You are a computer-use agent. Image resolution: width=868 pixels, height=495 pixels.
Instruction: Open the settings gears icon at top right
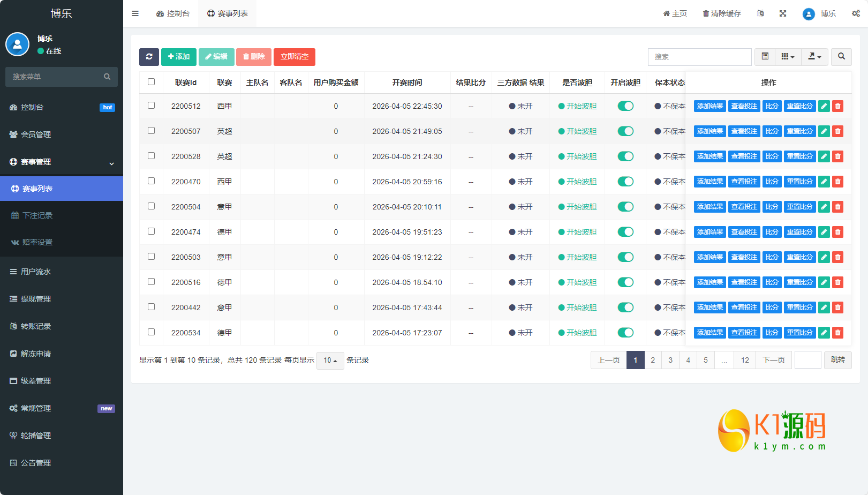tap(856, 13)
